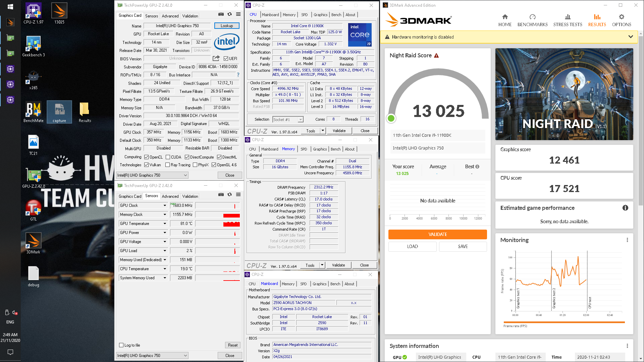This screenshot has height=362, width=644.
Task: Open the TC21 image file icon
Action: [33, 145]
